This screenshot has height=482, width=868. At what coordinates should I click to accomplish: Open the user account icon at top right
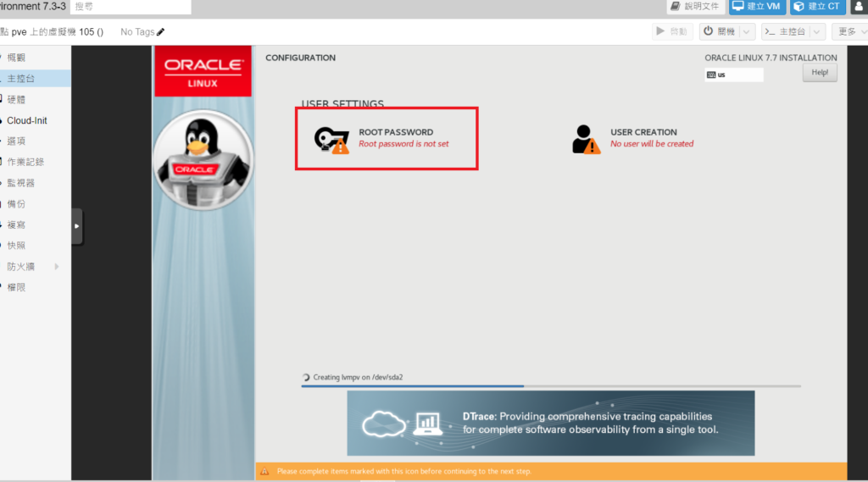pyautogui.click(x=858, y=7)
